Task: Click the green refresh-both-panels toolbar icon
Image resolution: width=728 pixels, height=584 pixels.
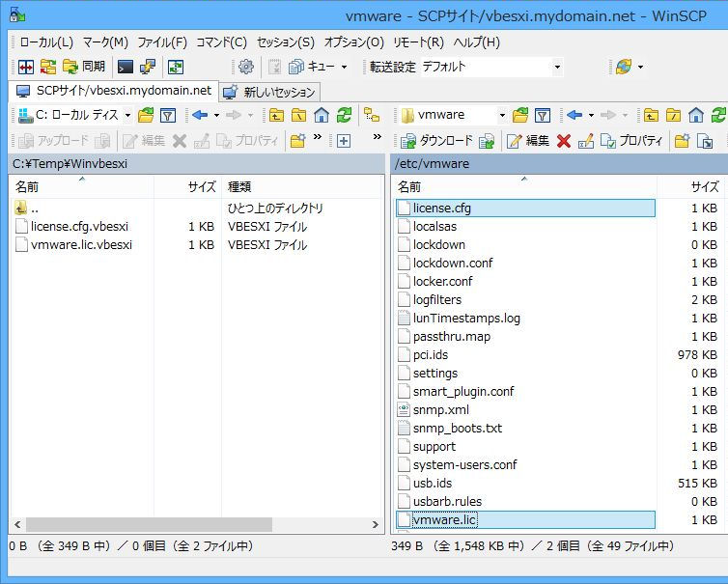Action: 176,67
